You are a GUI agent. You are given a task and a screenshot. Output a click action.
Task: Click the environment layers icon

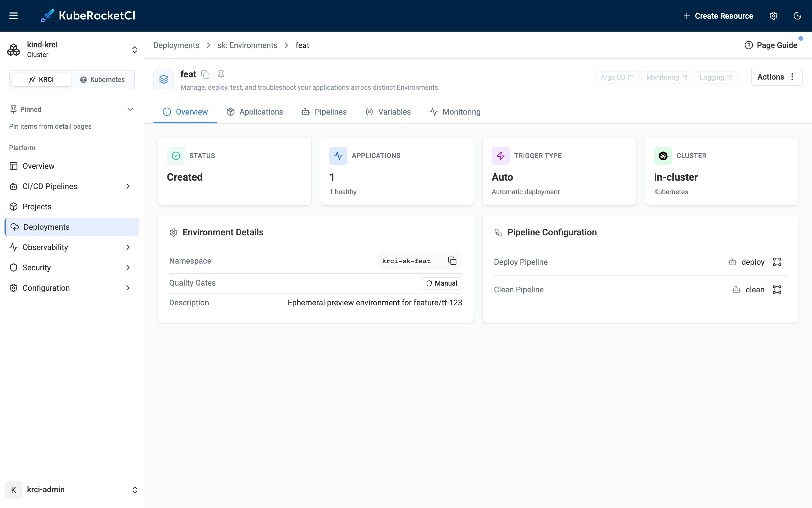[164, 79]
